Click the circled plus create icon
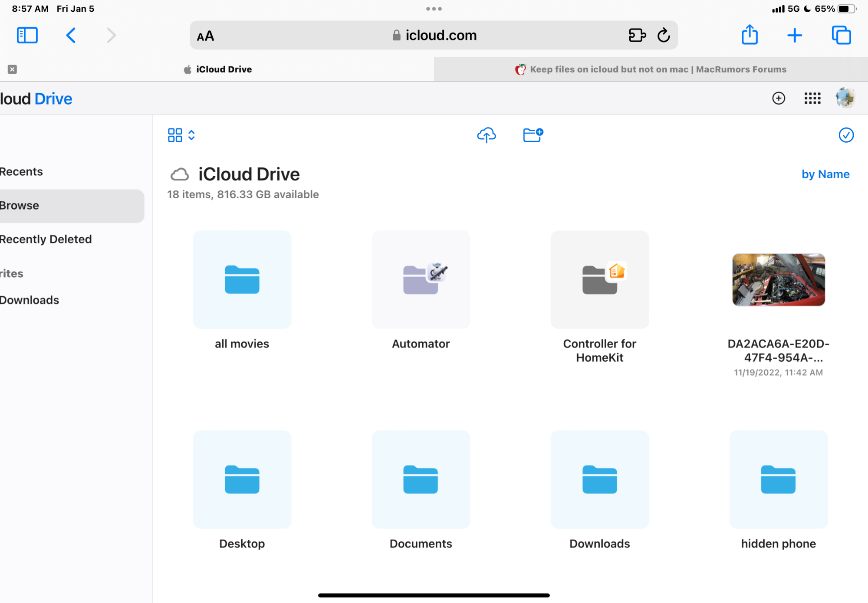868x603 pixels. click(779, 98)
